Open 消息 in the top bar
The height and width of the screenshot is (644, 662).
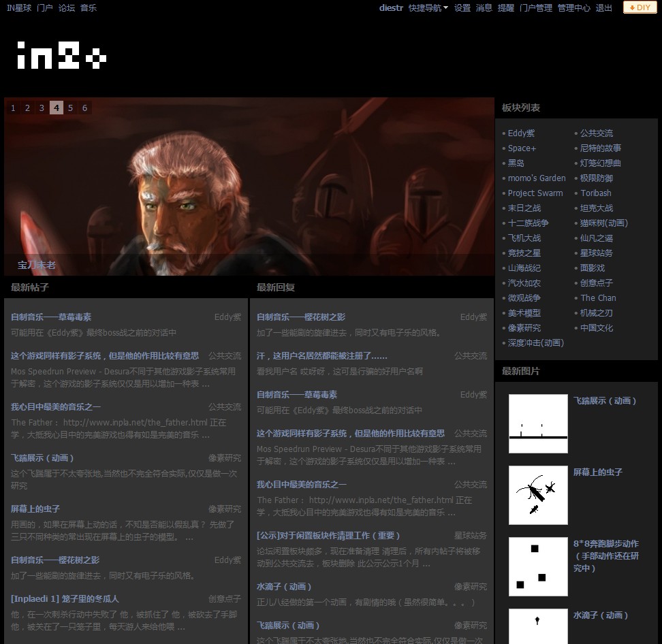click(x=484, y=7)
